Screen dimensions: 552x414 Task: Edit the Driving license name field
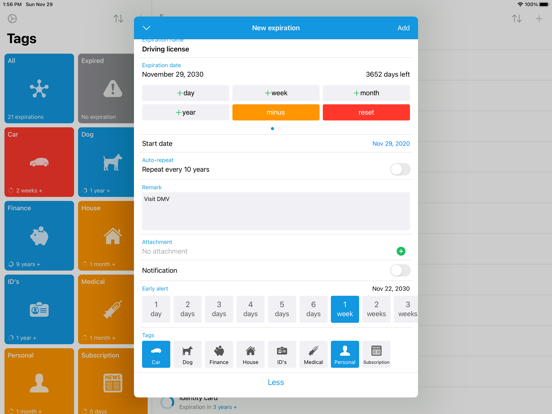(276, 49)
